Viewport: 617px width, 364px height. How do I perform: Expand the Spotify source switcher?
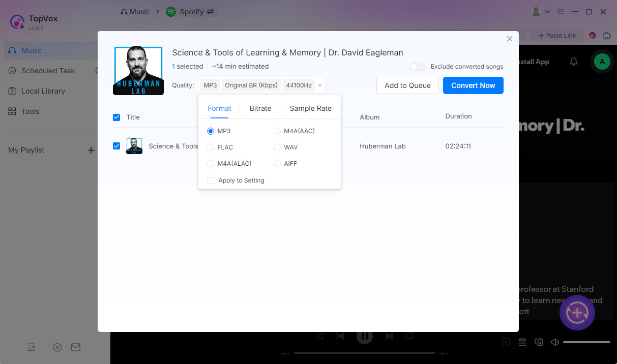pyautogui.click(x=211, y=11)
